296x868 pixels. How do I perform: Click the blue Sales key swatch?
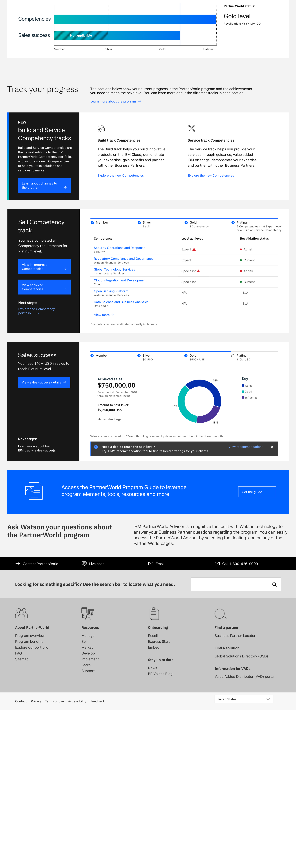tap(243, 385)
